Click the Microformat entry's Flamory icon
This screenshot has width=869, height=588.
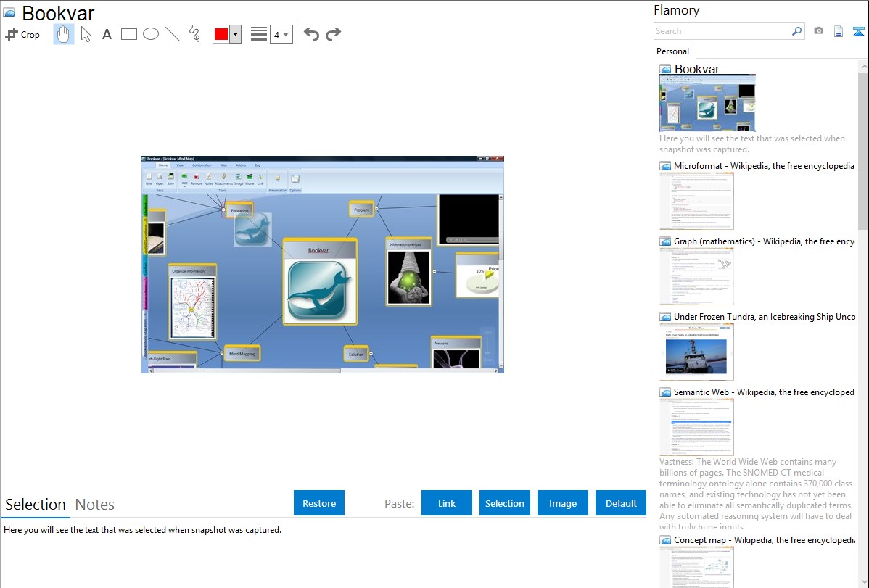click(x=666, y=166)
